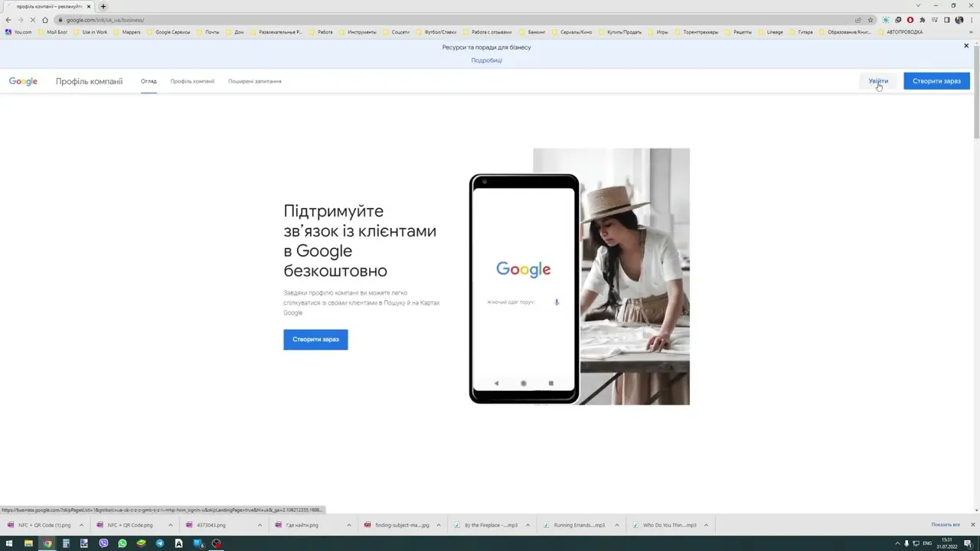
Task: Click the ENG language indicator in tray
Action: [x=927, y=543]
